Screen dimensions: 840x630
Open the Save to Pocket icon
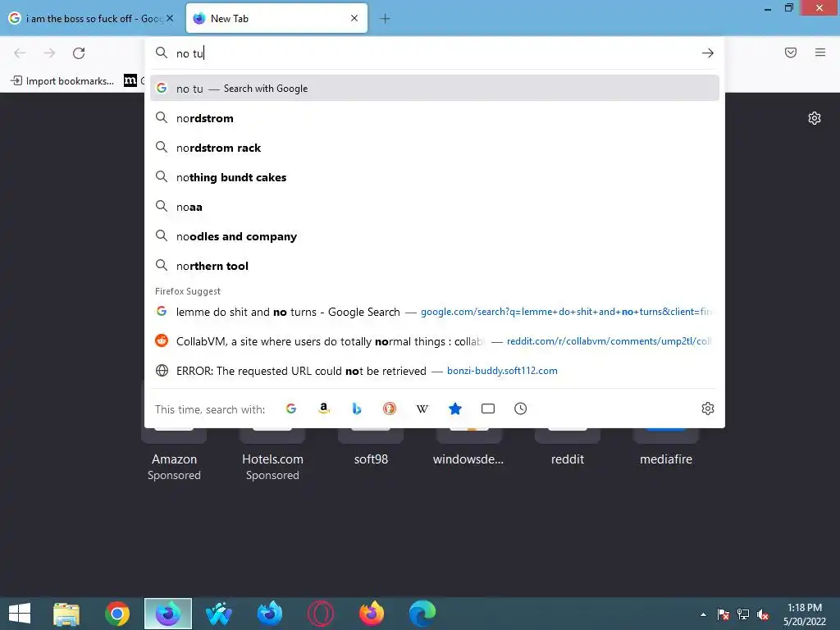pos(790,52)
